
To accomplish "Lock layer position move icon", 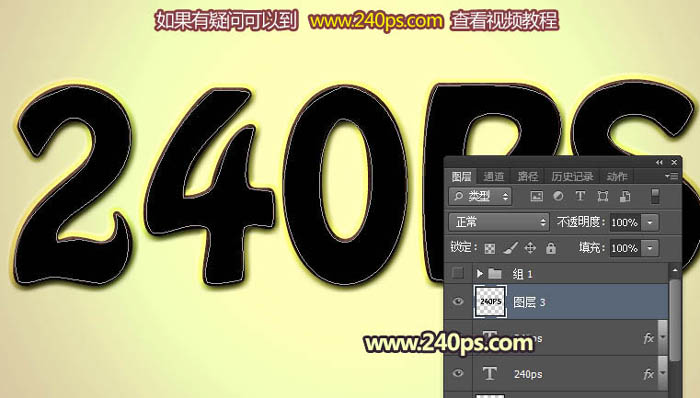I will 530,248.
